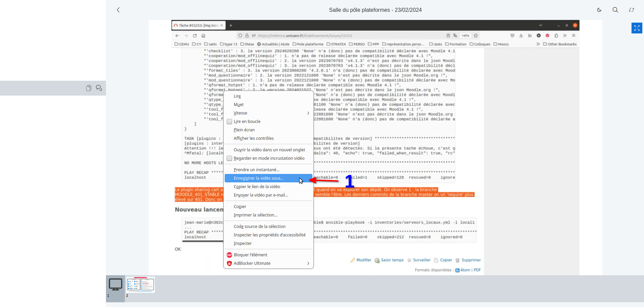This screenshot has width=644, height=307.
Task: Choose 'Enregistrer la vidéo sous…' menu entry
Action: [258, 178]
